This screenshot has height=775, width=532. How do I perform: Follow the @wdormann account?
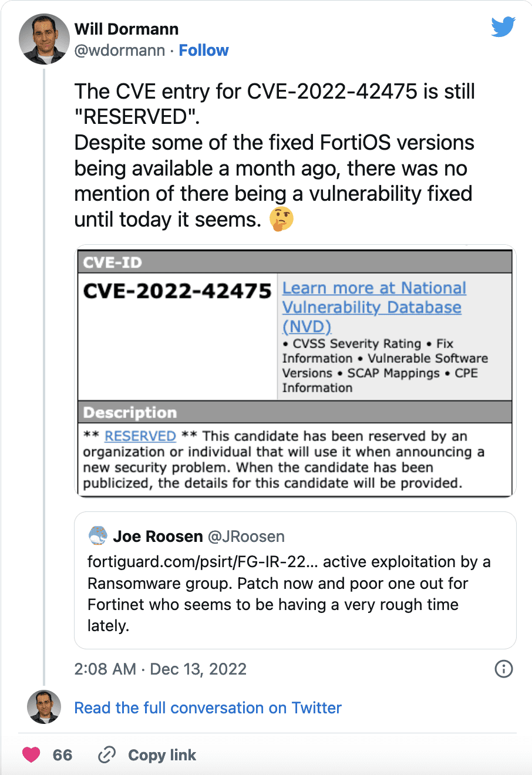(x=203, y=50)
